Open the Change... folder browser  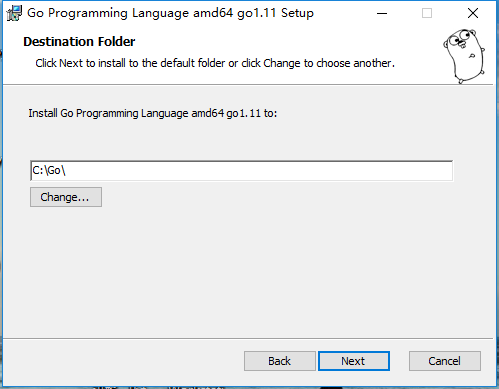(x=66, y=197)
